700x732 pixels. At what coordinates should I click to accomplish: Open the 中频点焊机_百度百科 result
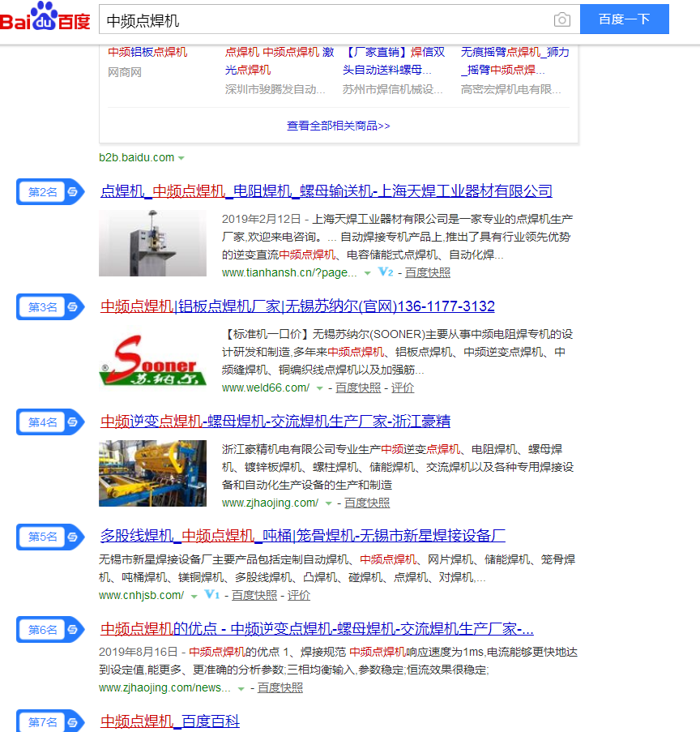[x=170, y=721]
